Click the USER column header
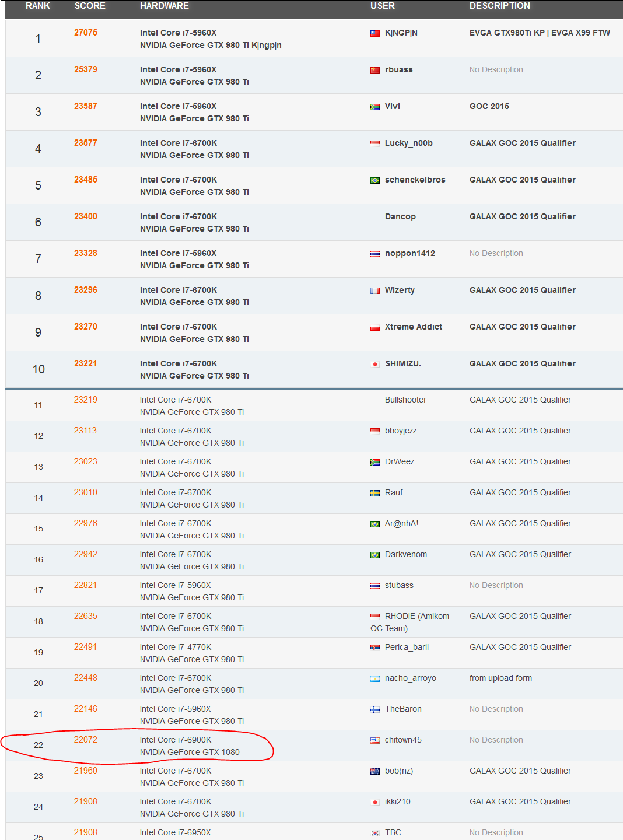The image size is (623, 840). [x=383, y=6]
